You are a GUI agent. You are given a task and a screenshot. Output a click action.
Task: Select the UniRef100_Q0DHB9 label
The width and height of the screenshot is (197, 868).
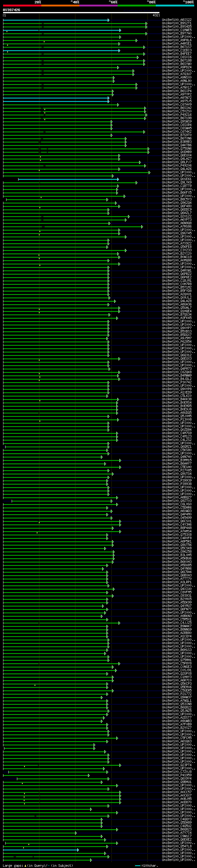coord(177,152)
